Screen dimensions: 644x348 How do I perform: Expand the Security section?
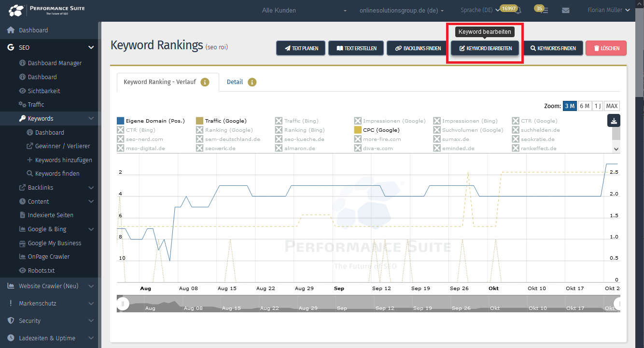[x=91, y=320]
